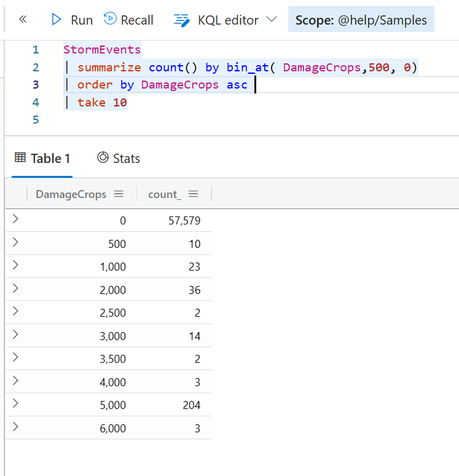Expand the row with DamageCrops 5,000
Screen dimensions: 459x476
(x=15, y=403)
